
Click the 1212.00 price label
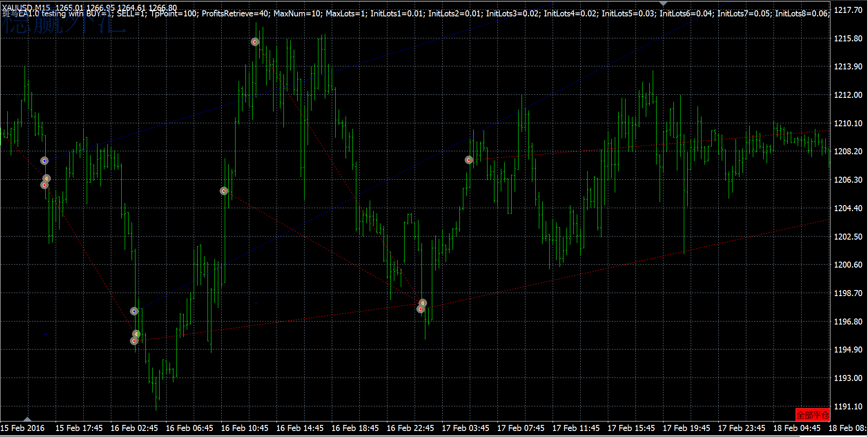click(x=848, y=95)
